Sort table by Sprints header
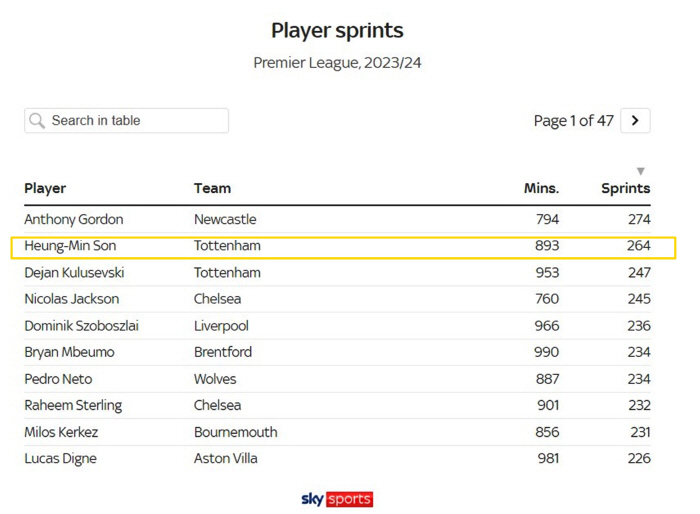 click(x=625, y=188)
